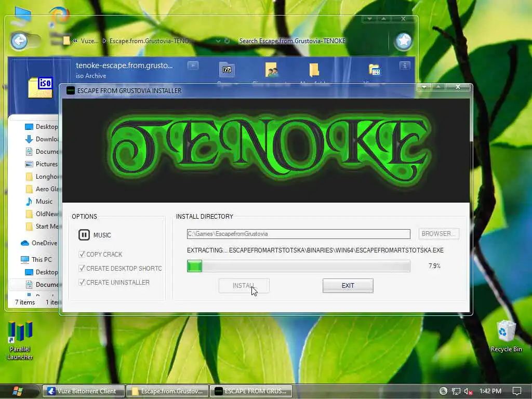Open the computer desktop icon at top-left
This screenshot has width=532, height=399.
[22, 15]
